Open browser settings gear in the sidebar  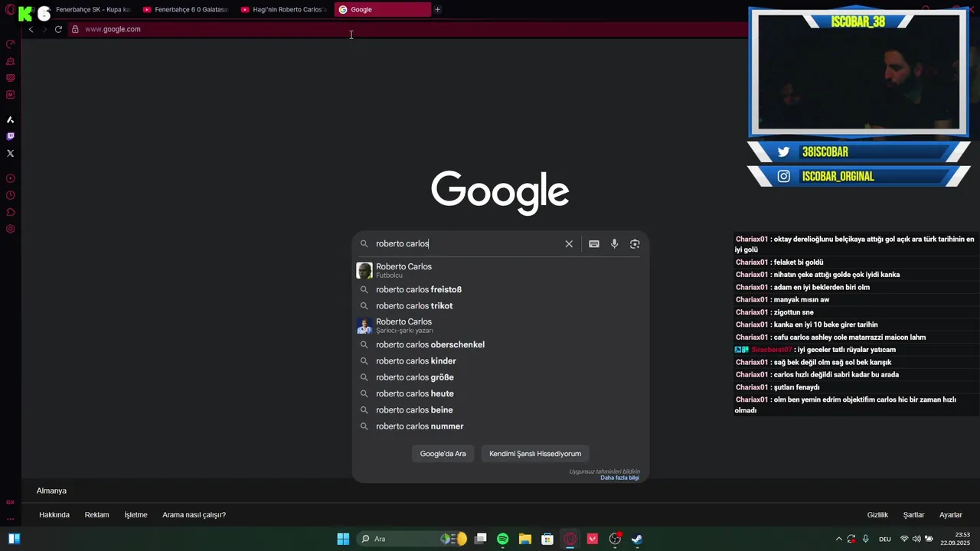[x=11, y=229]
